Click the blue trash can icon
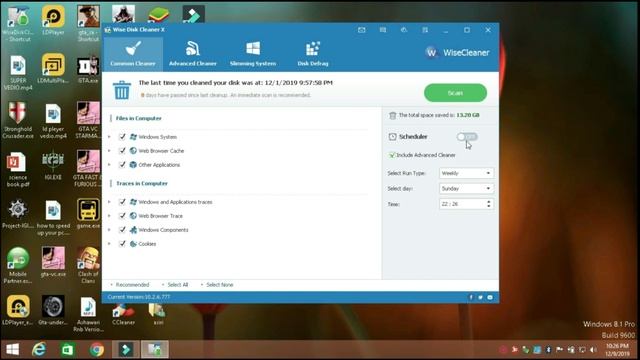 click(x=122, y=90)
